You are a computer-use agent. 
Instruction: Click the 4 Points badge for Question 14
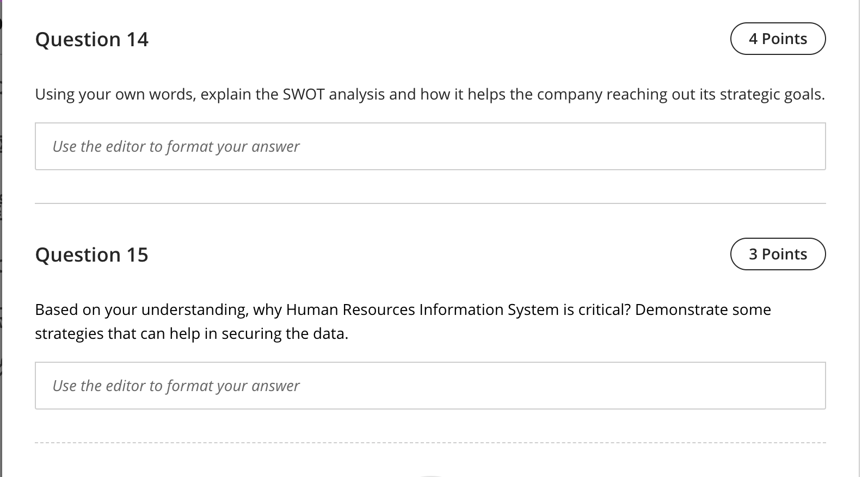point(778,39)
